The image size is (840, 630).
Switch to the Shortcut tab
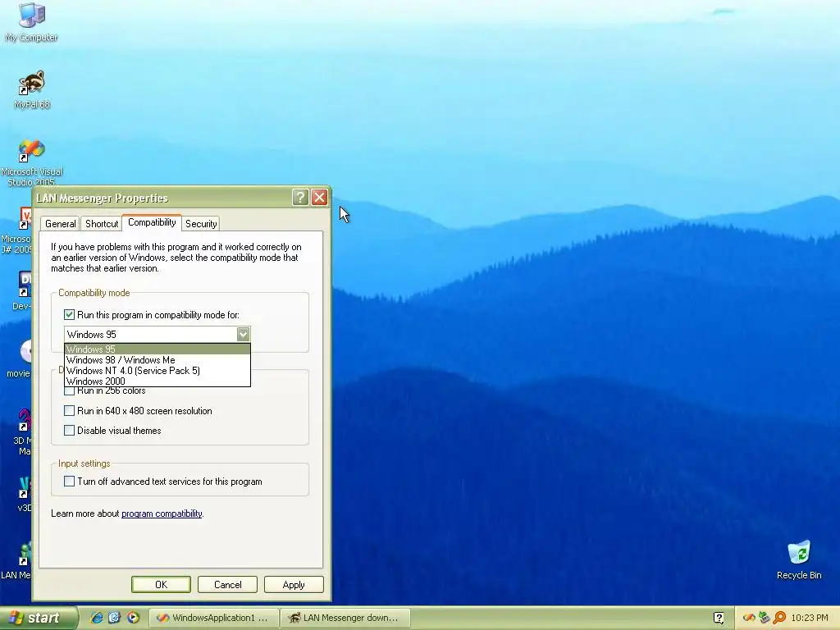[101, 224]
